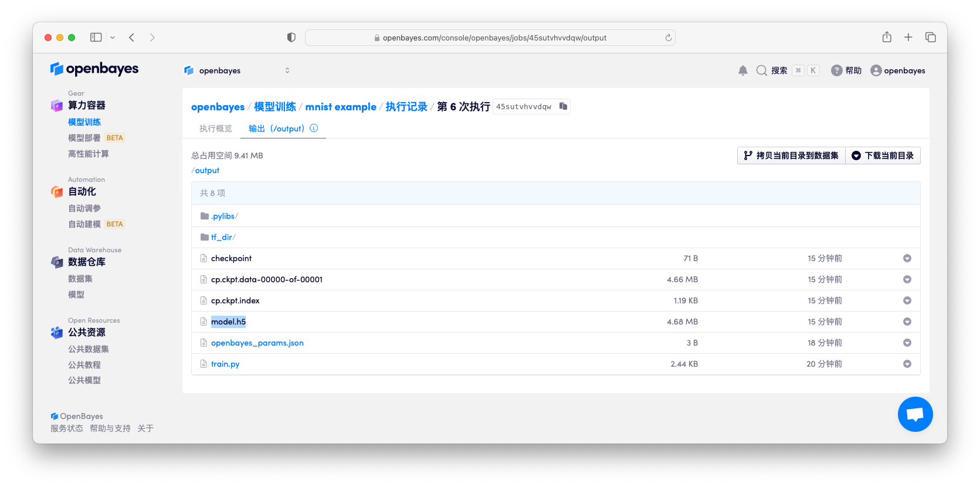Click the Safari share icon
Viewport: 980px width, 487px height.
pos(887,38)
